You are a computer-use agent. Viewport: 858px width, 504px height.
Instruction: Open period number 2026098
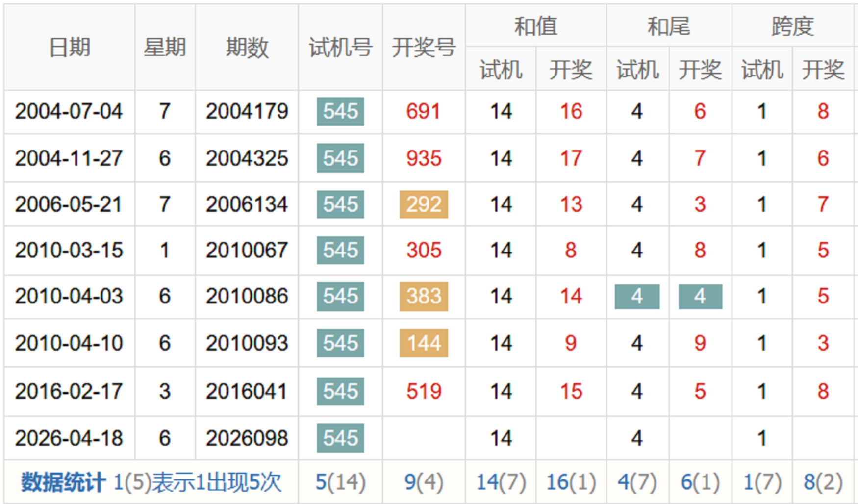pyautogui.click(x=247, y=438)
